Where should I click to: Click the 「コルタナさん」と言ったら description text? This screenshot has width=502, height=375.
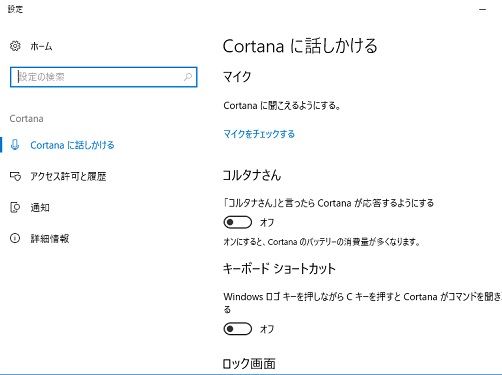point(329,203)
